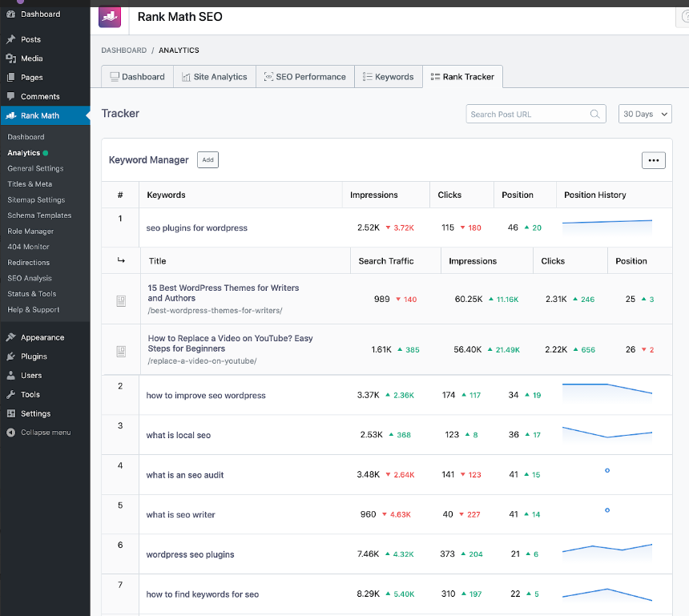Click the Collapse menu arrow icon
Viewport: 689px width, 616px height.
[11, 433]
